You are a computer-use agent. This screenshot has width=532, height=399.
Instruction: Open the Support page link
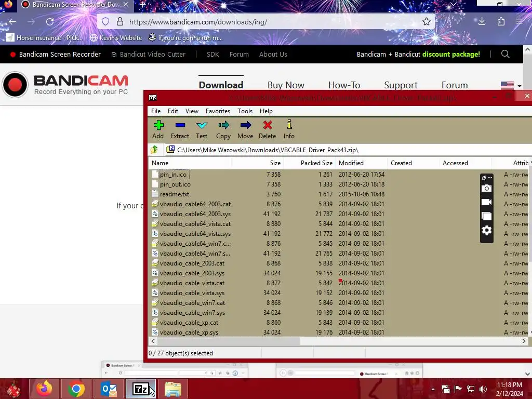[401, 85]
